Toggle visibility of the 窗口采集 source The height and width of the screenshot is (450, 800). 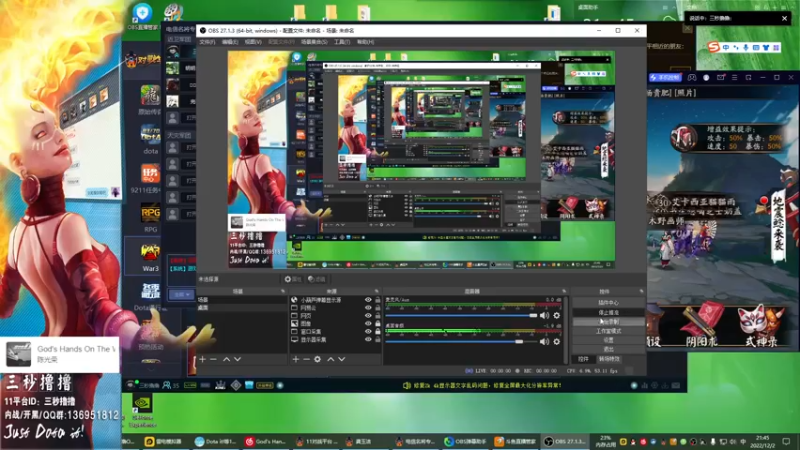pyautogui.click(x=368, y=332)
